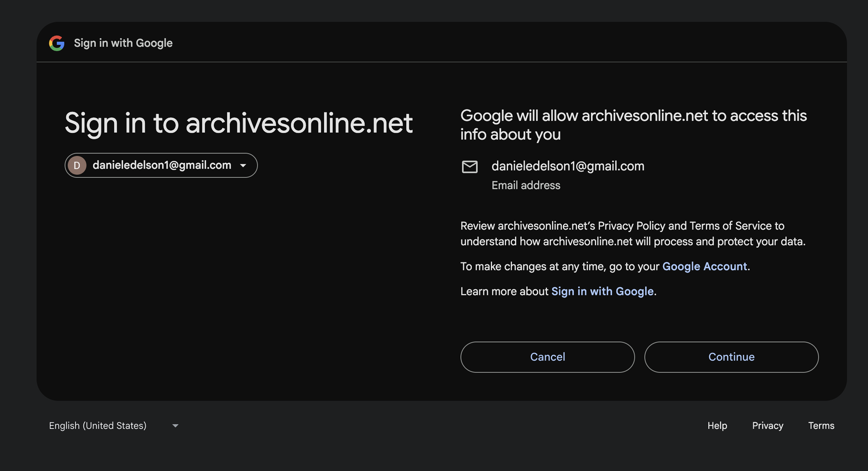Expand the account chooser caret arrow
The width and height of the screenshot is (868, 471).
243,165
